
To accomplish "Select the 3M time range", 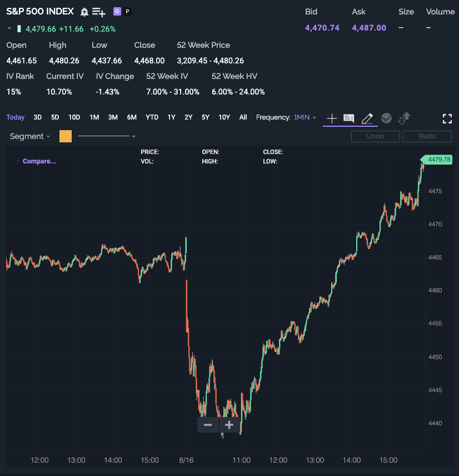I will click(x=113, y=117).
